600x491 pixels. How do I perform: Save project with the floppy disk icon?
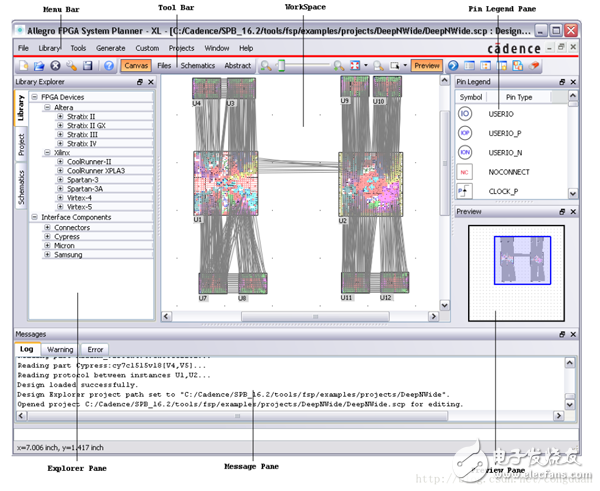click(x=88, y=66)
